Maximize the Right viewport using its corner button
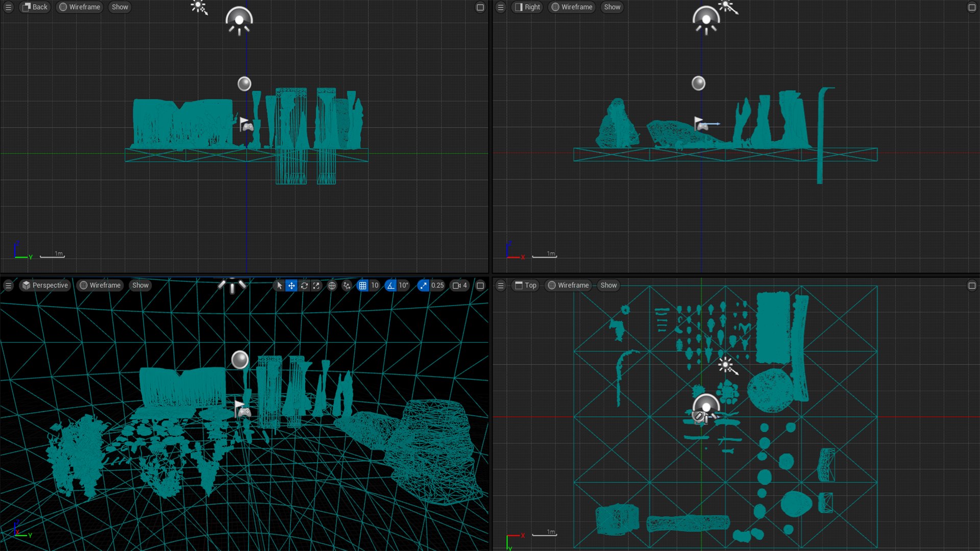The image size is (980, 551). click(x=972, y=7)
